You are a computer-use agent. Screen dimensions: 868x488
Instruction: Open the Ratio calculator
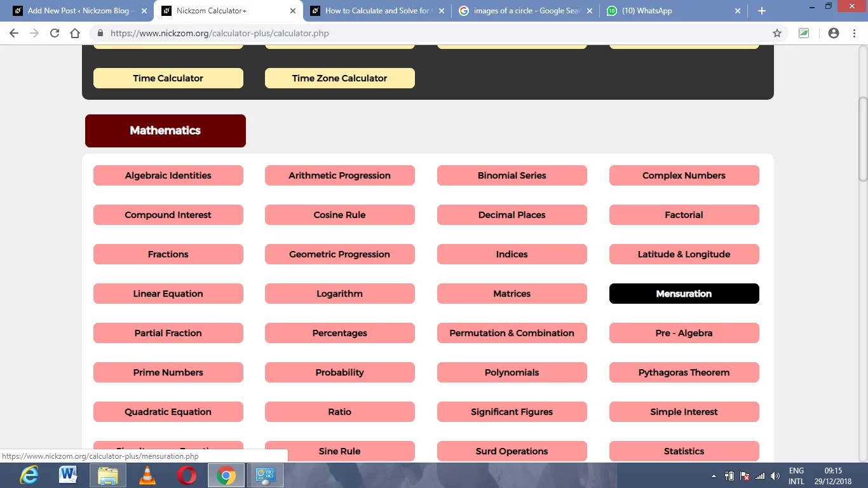click(x=339, y=412)
